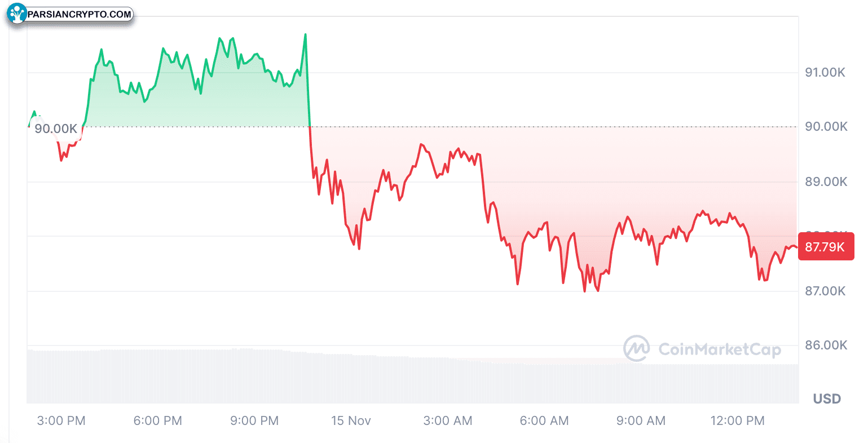This screenshot has width=868, height=443.
Task: Click the 86.00K price axis label
Action: tap(826, 345)
